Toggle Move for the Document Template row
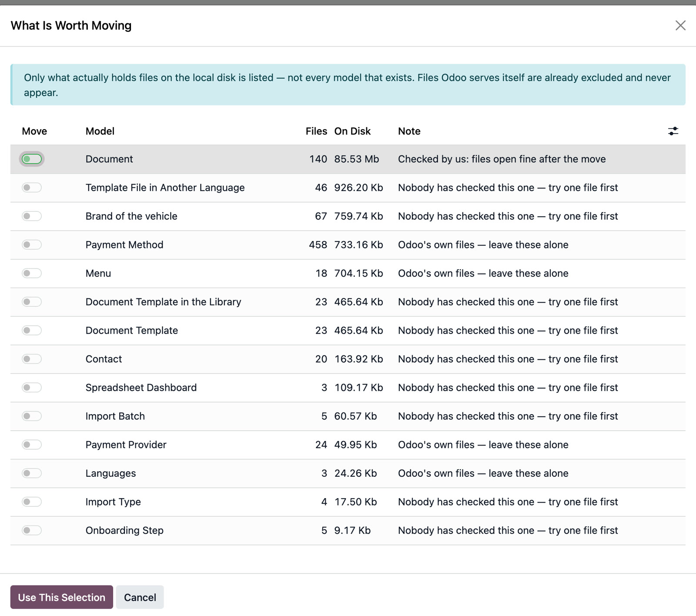The width and height of the screenshot is (696, 616). pyautogui.click(x=32, y=331)
